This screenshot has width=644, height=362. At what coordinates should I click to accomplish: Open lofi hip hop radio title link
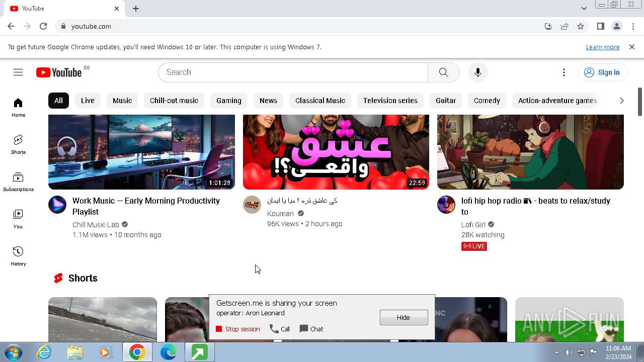click(x=536, y=206)
